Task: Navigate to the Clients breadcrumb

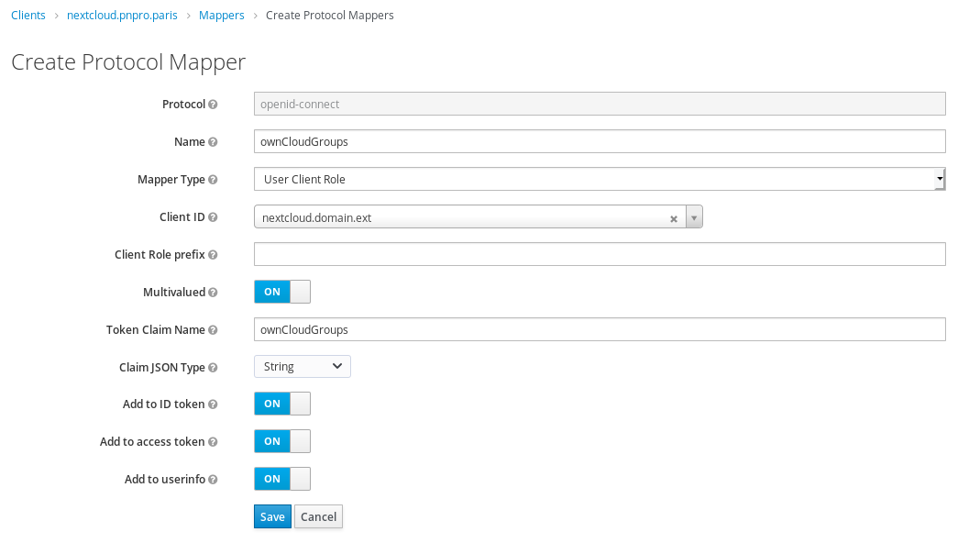Action: tap(28, 15)
